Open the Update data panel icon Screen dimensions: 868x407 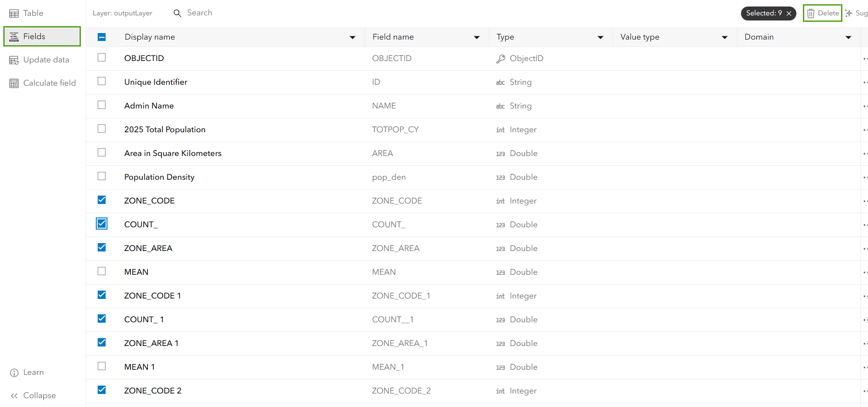[x=14, y=60]
